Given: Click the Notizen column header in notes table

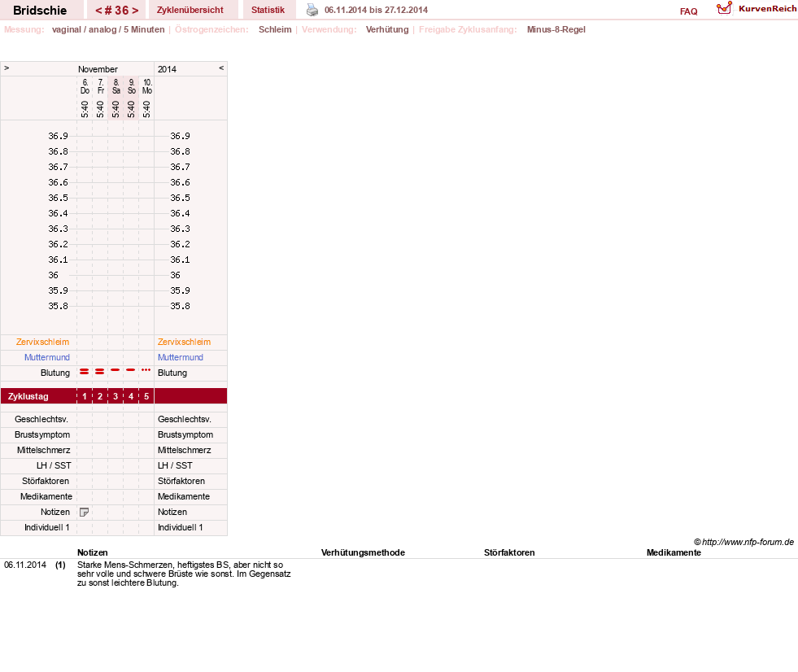Looking at the screenshot, I should click(92, 553).
